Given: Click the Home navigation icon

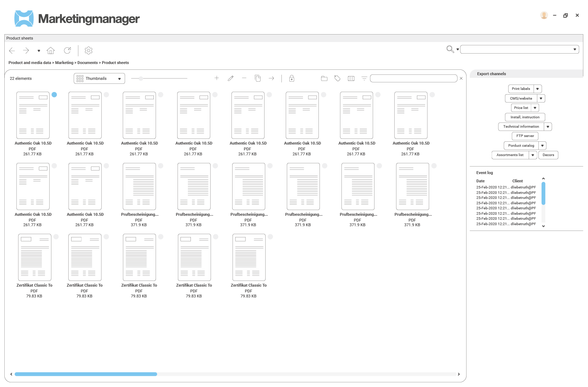Looking at the screenshot, I should (x=51, y=51).
